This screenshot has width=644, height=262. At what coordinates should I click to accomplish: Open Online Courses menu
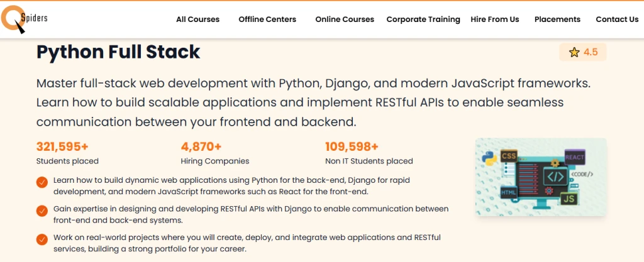click(345, 19)
